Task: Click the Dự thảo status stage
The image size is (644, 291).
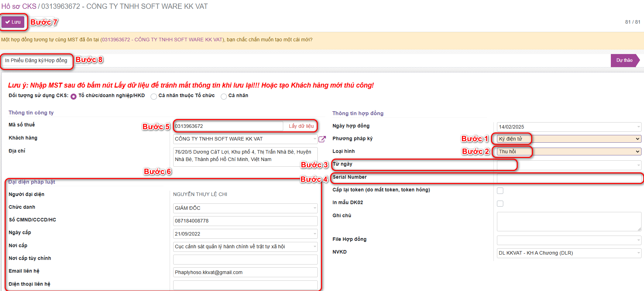Action: pyautogui.click(x=624, y=60)
